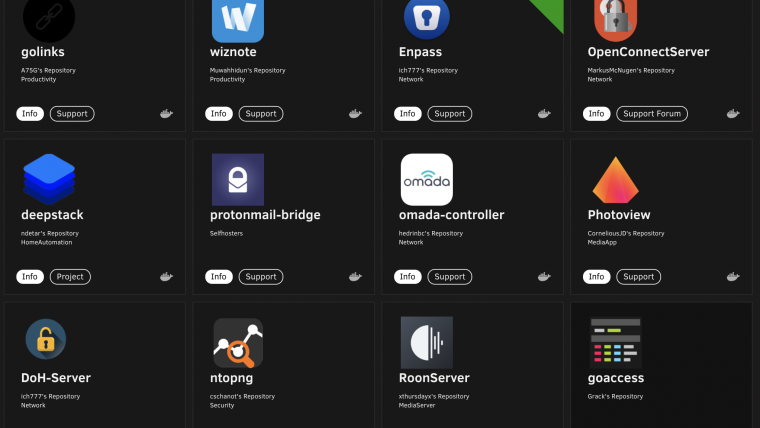This screenshot has width=760, height=428.
Task: Show Info for Enpass
Action: click(408, 114)
